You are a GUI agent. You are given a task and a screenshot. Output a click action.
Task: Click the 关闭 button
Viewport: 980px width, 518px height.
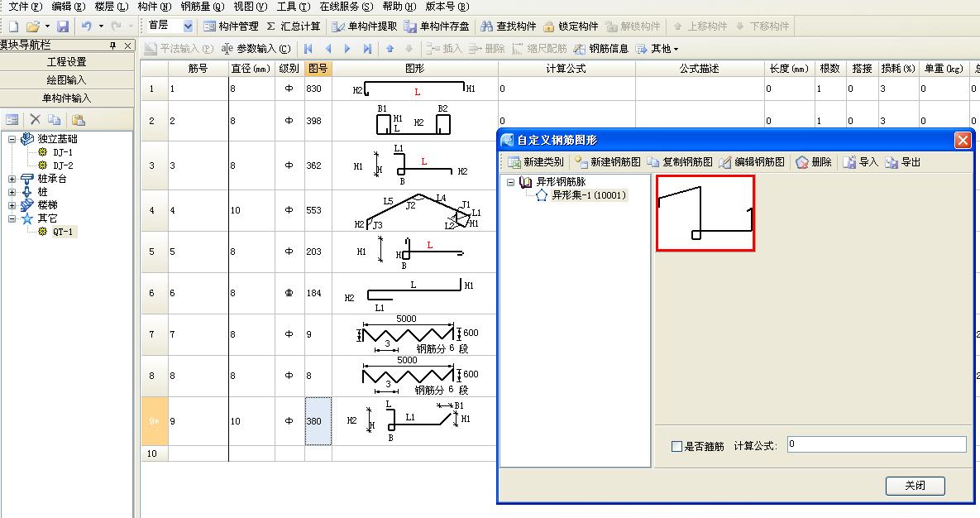pyautogui.click(x=915, y=486)
